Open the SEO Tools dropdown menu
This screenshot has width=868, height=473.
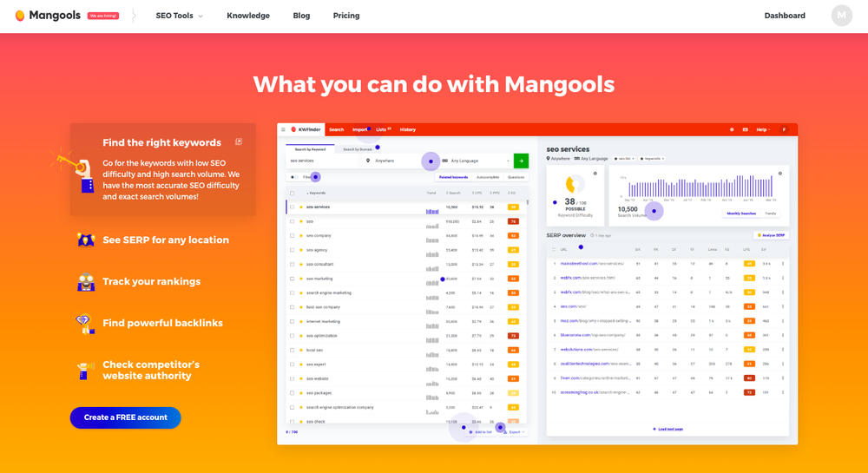(180, 16)
